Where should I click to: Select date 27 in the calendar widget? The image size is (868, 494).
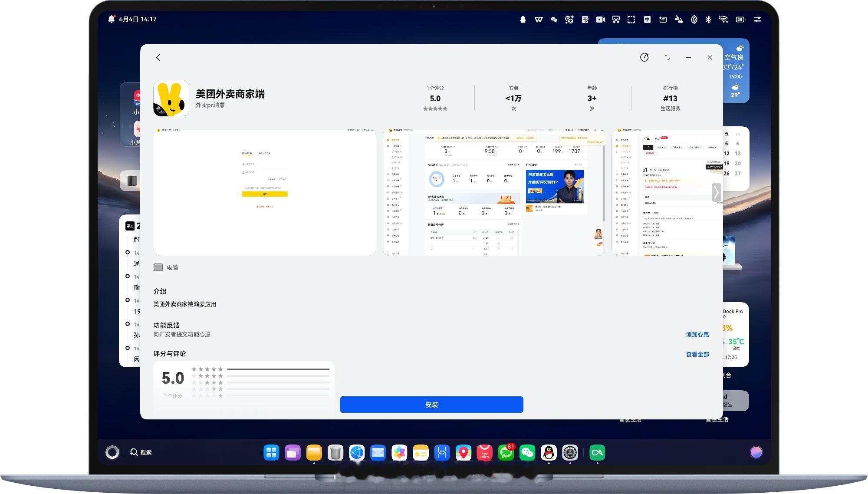[x=737, y=173]
